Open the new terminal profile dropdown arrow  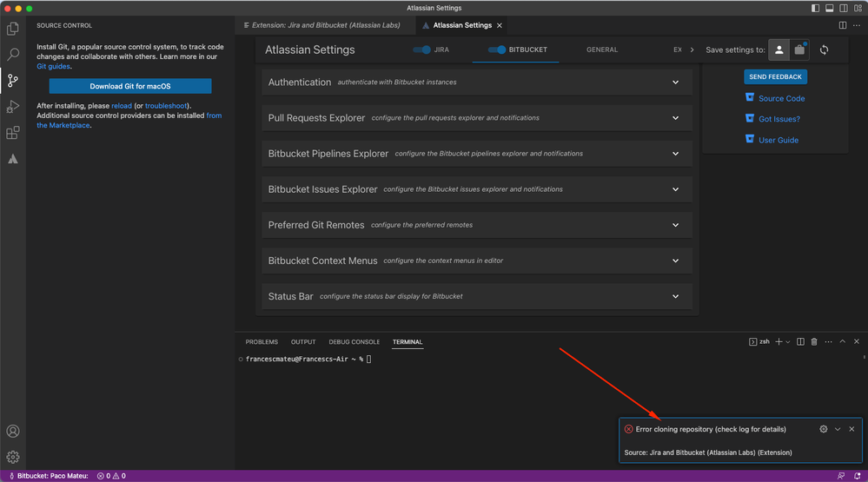click(x=788, y=342)
